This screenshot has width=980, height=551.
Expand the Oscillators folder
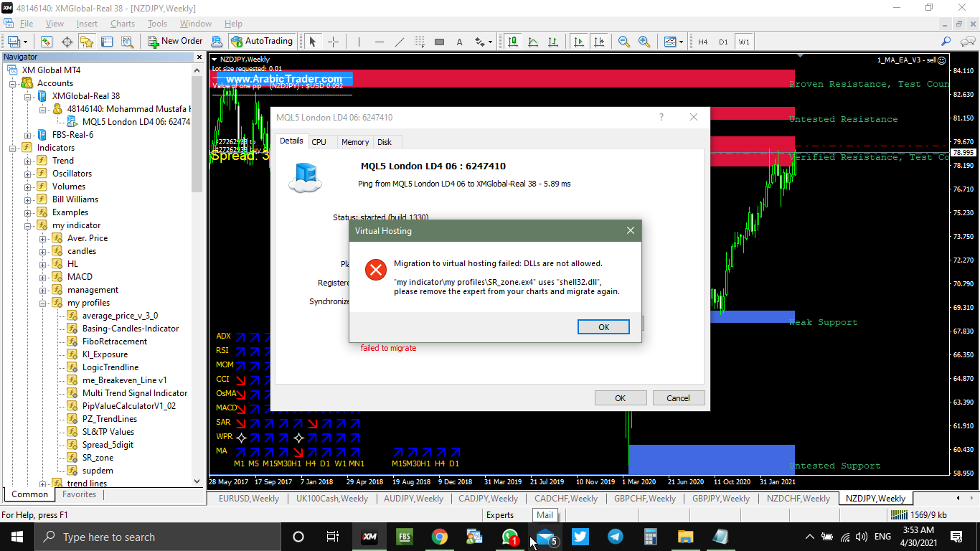tap(28, 174)
